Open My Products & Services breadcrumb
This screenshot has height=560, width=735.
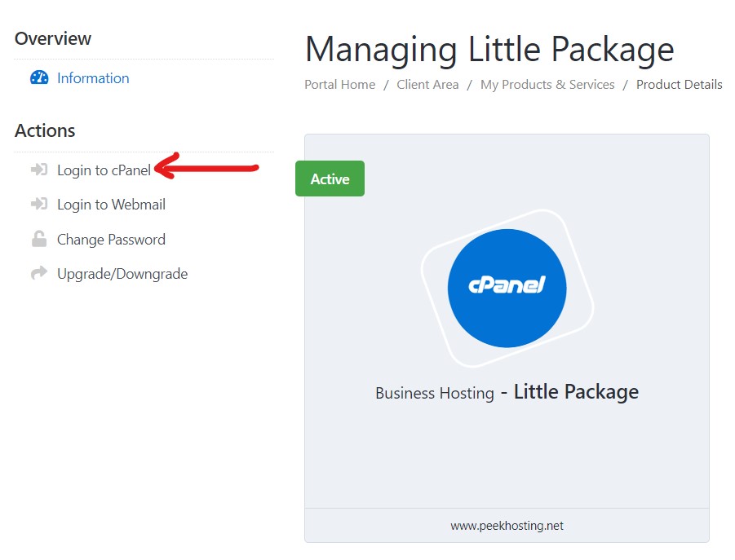click(x=547, y=85)
